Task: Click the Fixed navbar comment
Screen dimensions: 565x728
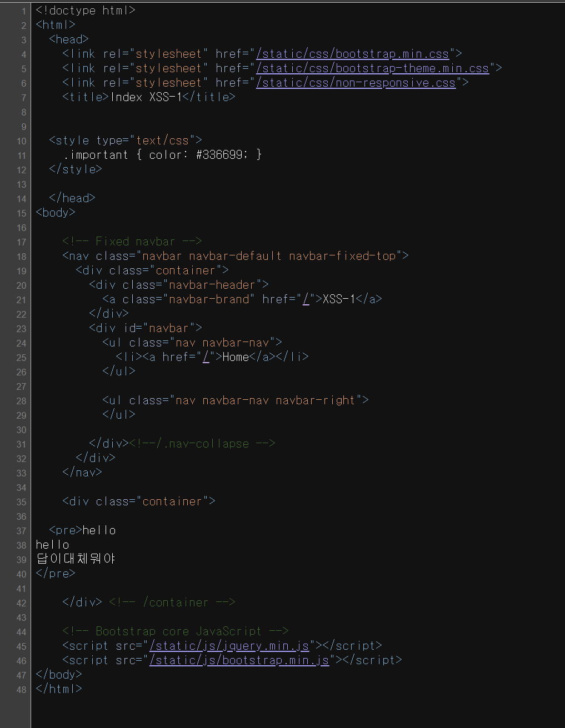Action: click(132, 242)
